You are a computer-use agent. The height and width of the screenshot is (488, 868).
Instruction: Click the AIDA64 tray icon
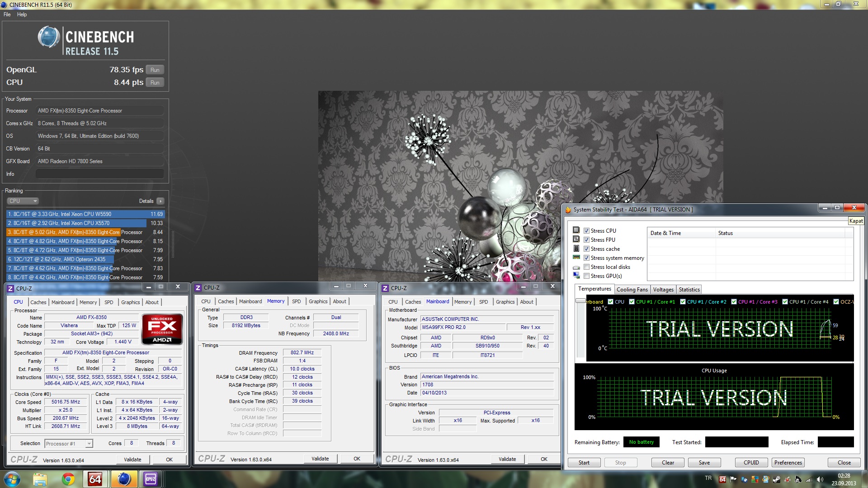(x=722, y=479)
